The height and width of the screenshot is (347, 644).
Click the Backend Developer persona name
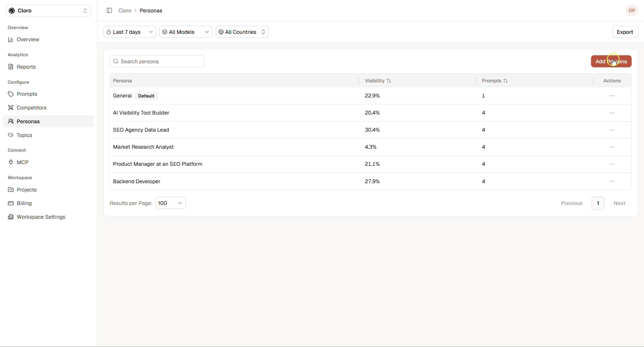(137, 182)
